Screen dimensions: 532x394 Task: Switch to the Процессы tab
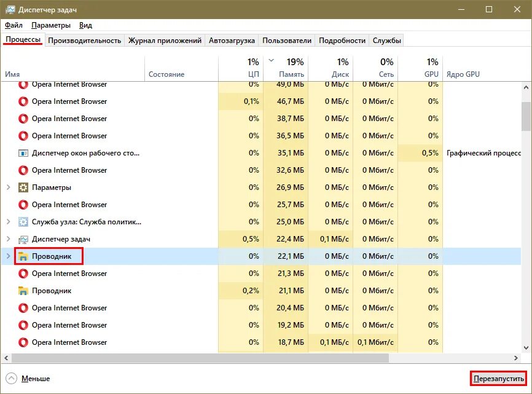click(23, 40)
